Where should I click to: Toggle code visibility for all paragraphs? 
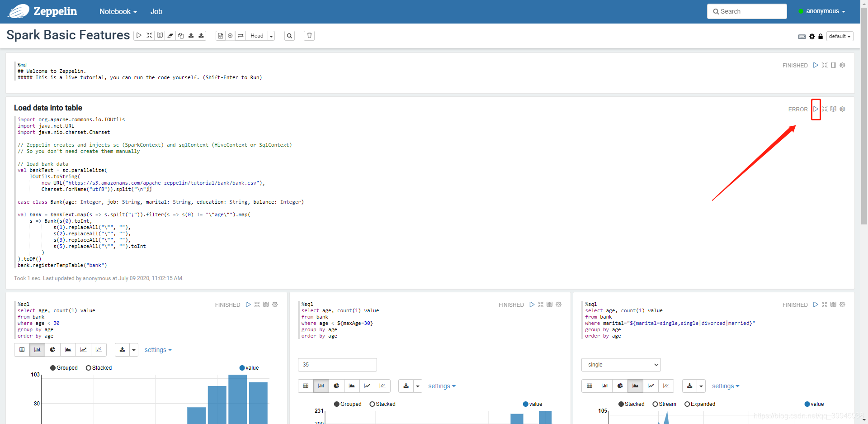pos(149,35)
